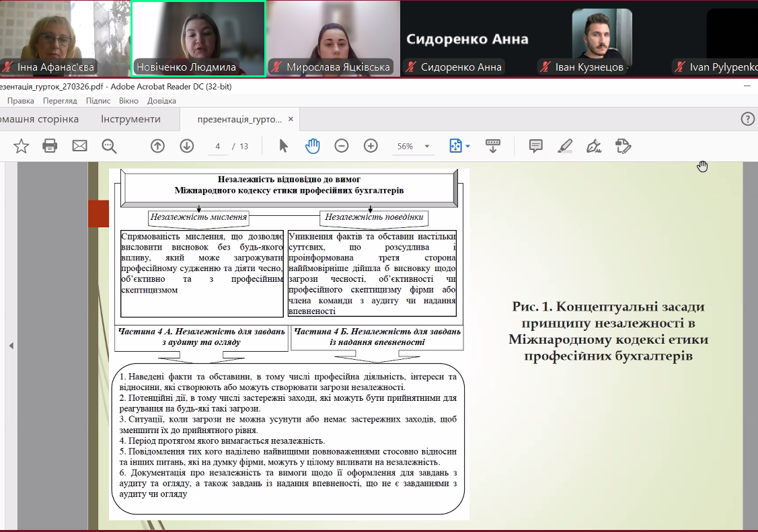Print the PDF document

50,146
